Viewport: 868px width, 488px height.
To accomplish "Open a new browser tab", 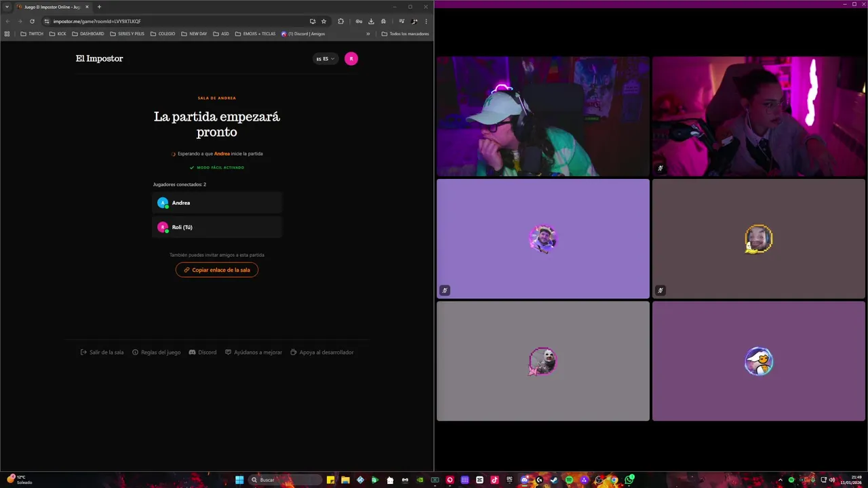I will [99, 7].
